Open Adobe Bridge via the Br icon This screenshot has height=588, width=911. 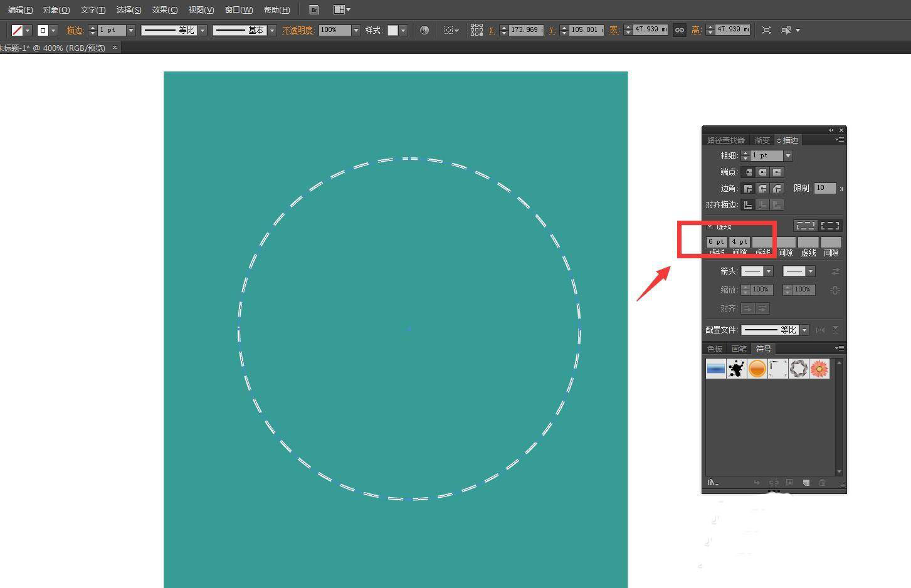coord(315,9)
